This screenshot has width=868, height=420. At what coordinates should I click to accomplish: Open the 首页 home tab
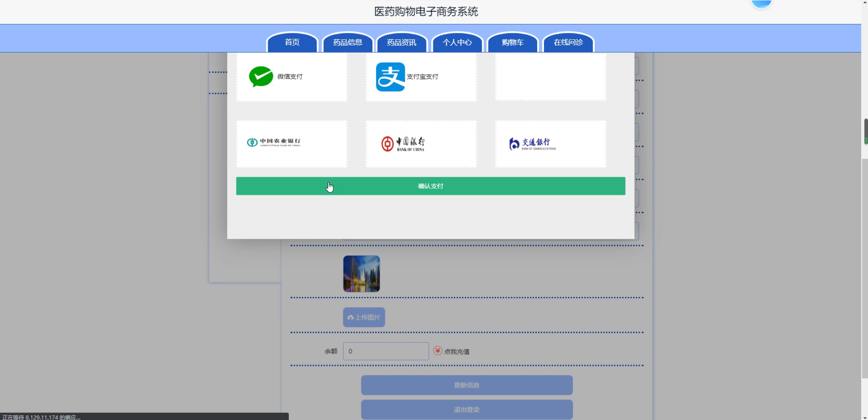coord(292,42)
